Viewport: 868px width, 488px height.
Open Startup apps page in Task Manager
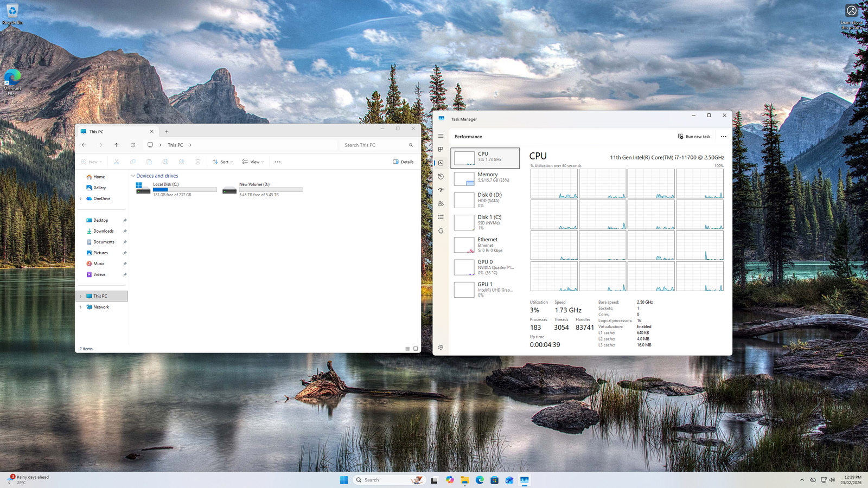click(x=441, y=190)
